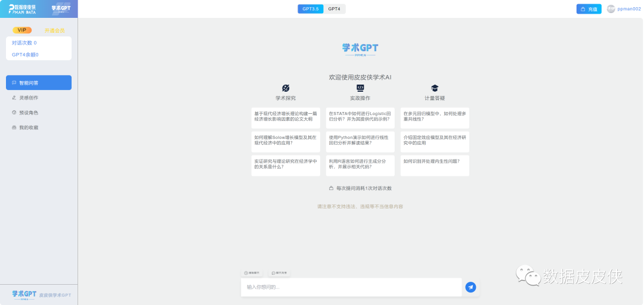Click the clock button above the input box
644x305 pixels.
(252, 273)
